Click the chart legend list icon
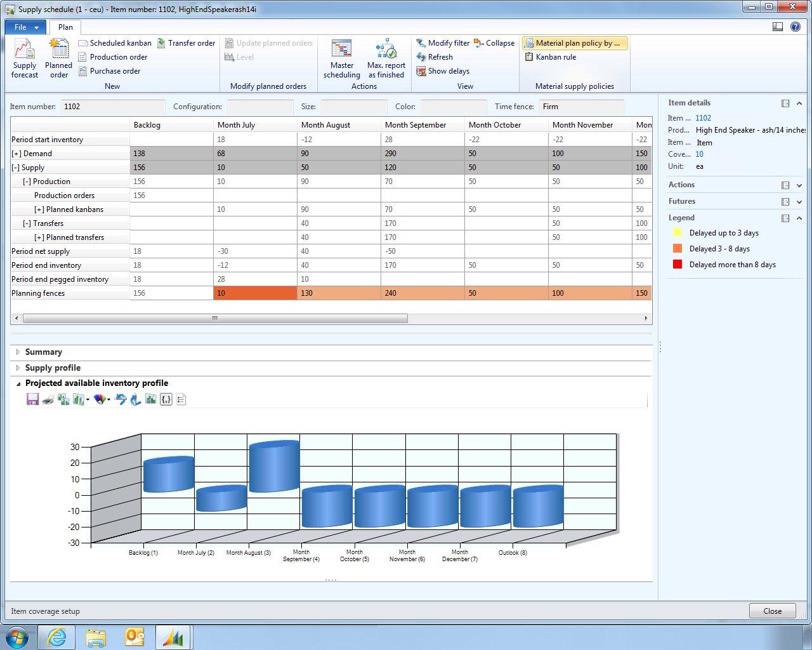Image resolution: width=812 pixels, height=650 pixels. (181, 399)
